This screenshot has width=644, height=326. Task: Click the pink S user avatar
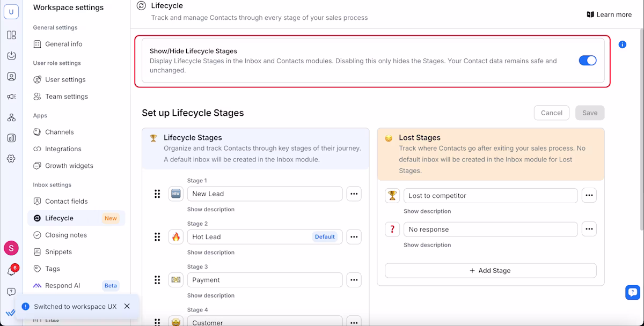click(11, 248)
